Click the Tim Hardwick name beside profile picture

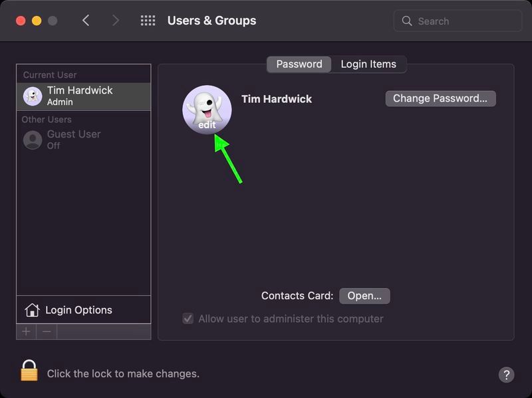coord(277,99)
